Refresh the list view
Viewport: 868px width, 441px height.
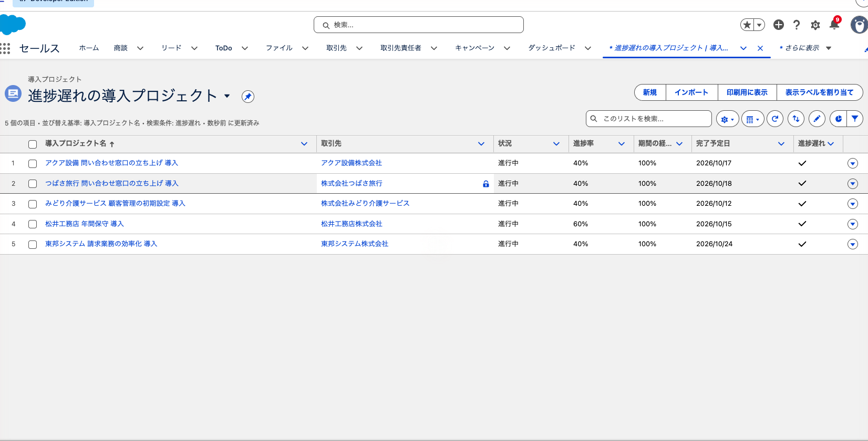click(775, 119)
